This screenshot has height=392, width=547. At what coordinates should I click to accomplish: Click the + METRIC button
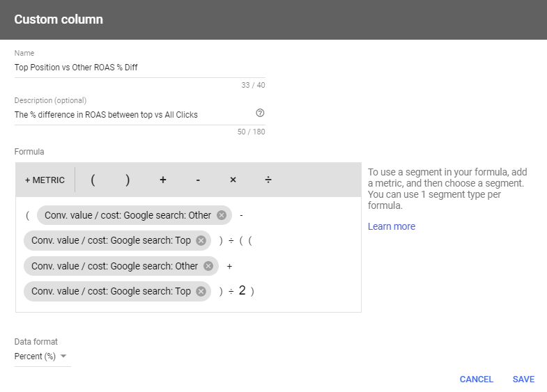click(x=45, y=180)
